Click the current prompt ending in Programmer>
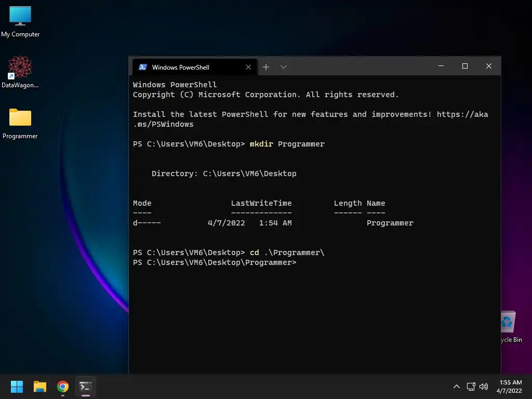 (215, 262)
